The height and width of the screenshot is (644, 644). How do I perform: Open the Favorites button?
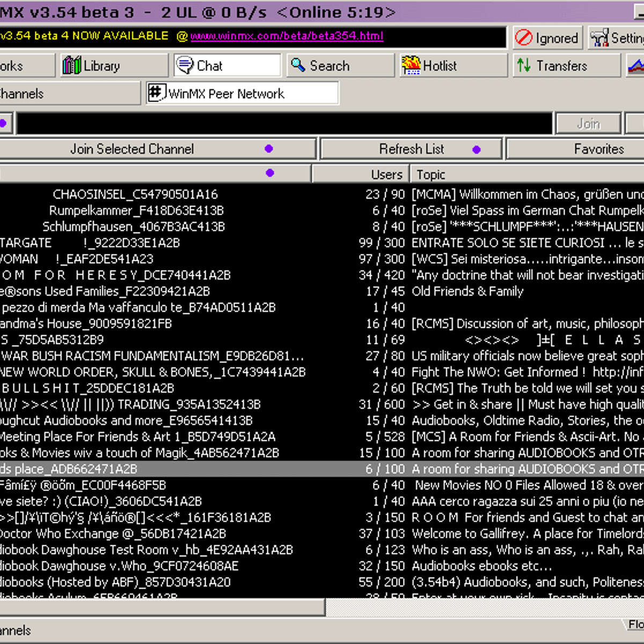click(575, 149)
